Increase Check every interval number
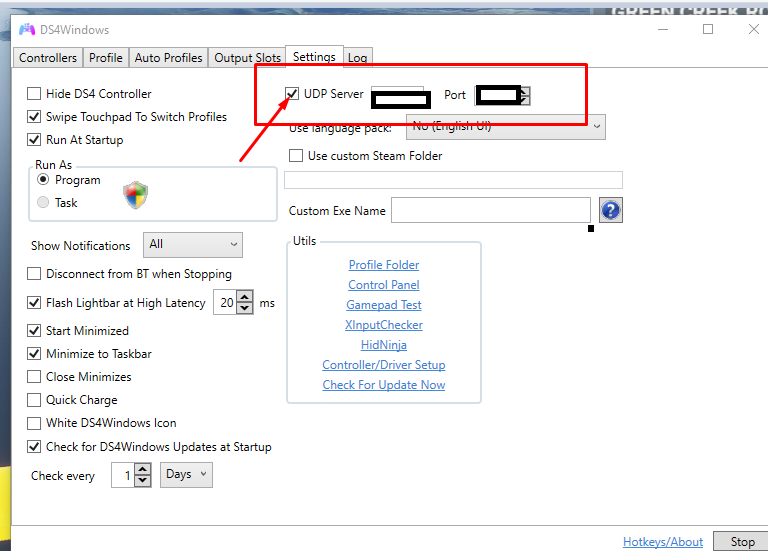 click(143, 469)
